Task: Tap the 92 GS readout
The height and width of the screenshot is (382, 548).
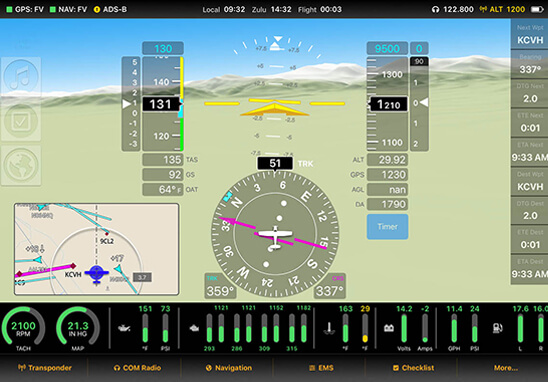Action: [x=163, y=174]
